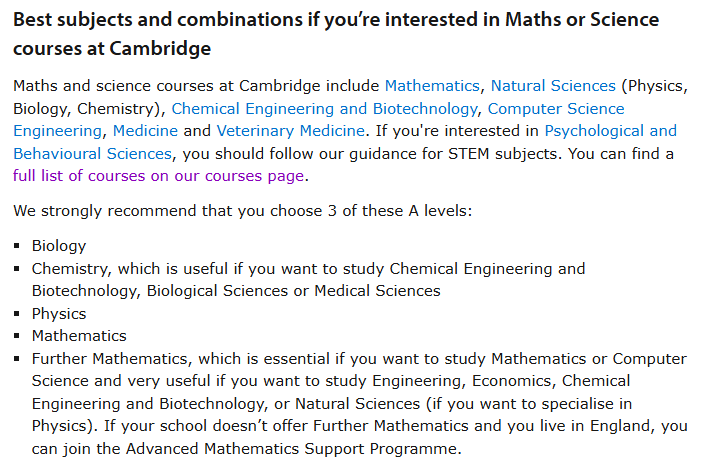Screen dimensions: 716x472
Task: Select the Physics bullet item
Action: click(x=59, y=314)
